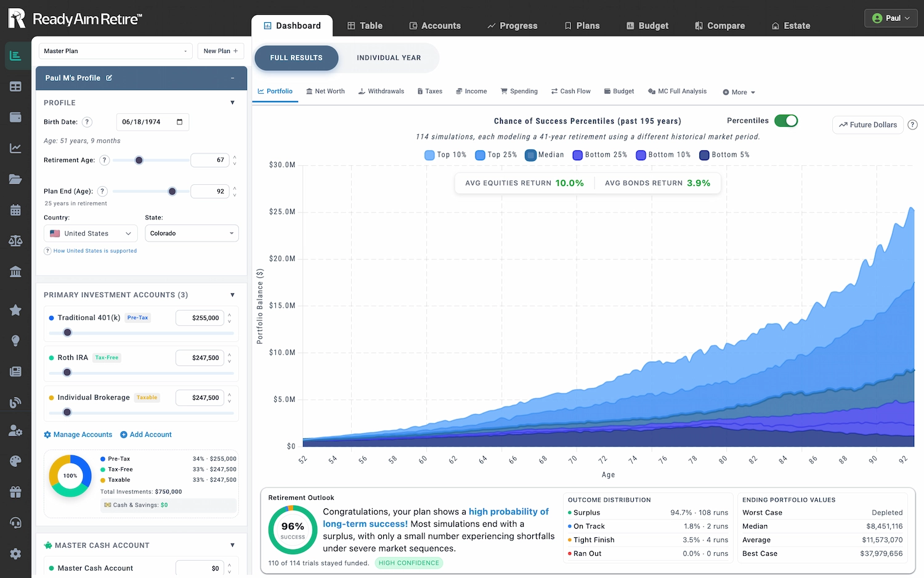The width and height of the screenshot is (924, 578).
Task: Open the headset support icon in sidebar
Action: coord(15,523)
